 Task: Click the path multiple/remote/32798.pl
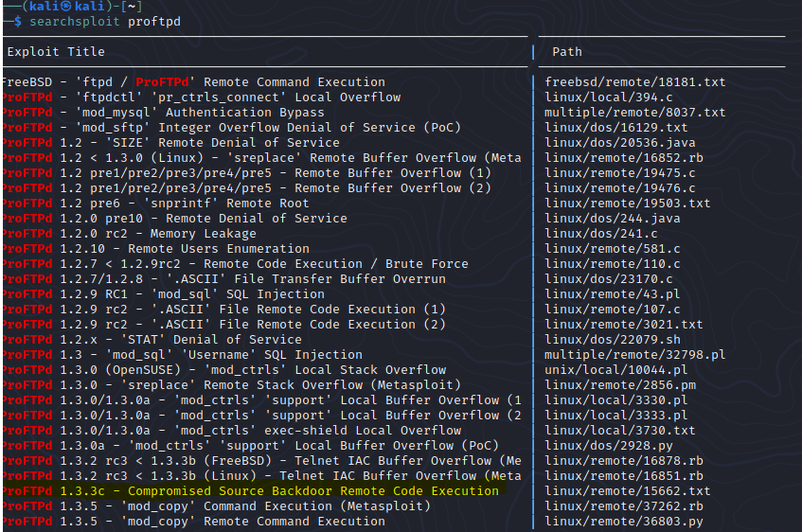[634, 355]
